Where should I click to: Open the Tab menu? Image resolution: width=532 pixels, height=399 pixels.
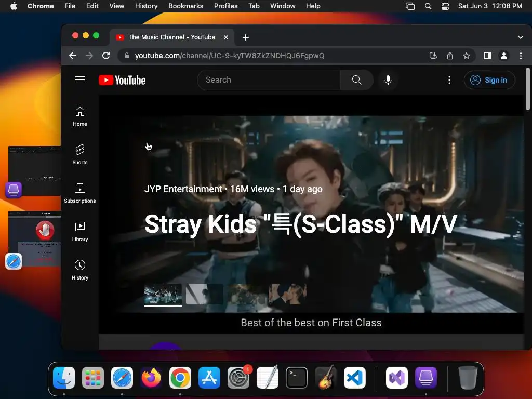click(x=254, y=6)
